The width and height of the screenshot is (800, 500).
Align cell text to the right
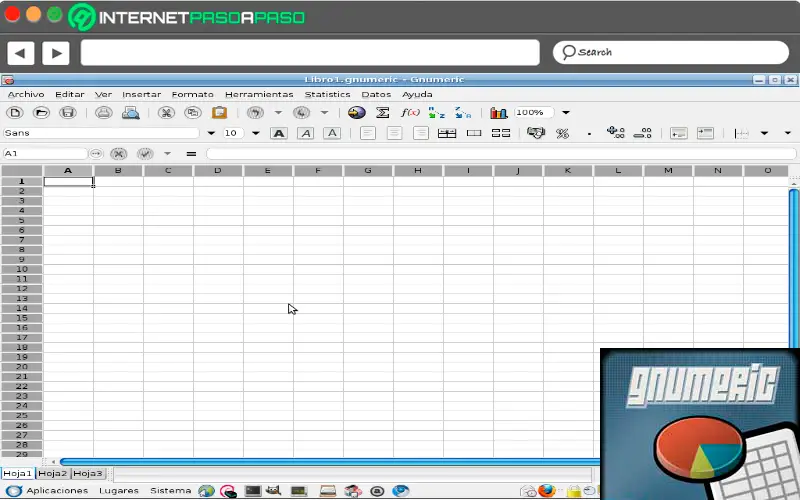420,133
